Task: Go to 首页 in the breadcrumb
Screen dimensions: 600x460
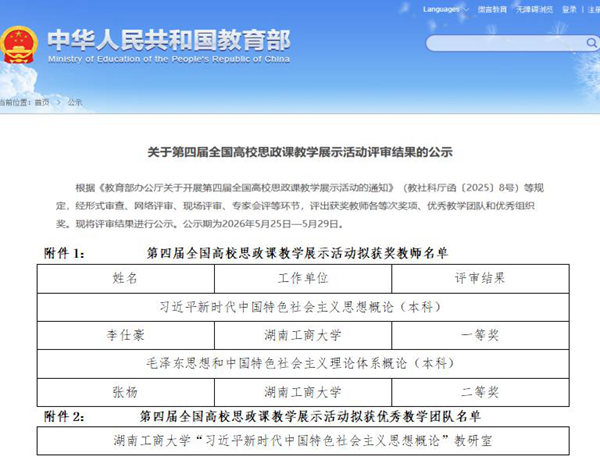Action: pyautogui.click(x=42, y=102)
